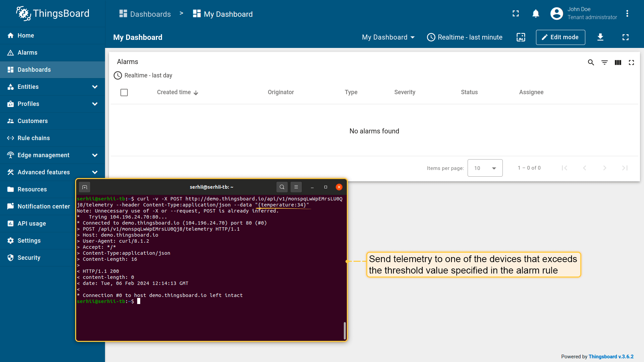Screen dimensions: 644x362
Task: Open the My Dashboard state dropdown
Action: [388, 37]
